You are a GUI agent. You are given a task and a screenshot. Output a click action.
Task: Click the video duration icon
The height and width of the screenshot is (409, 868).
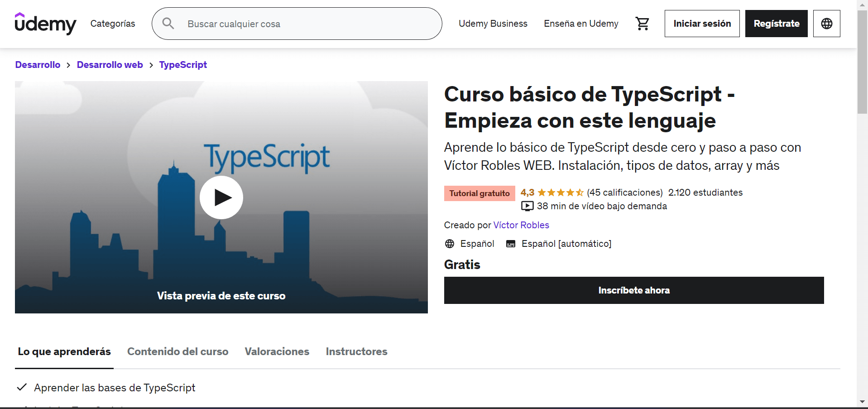527,206
